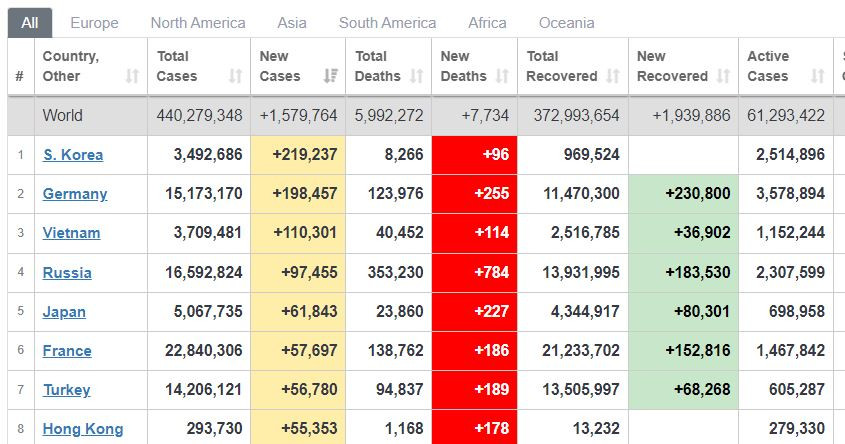Click Japan active cases 698,958
Viewport: 845px width, 444px height.
(x=797, y=311)
